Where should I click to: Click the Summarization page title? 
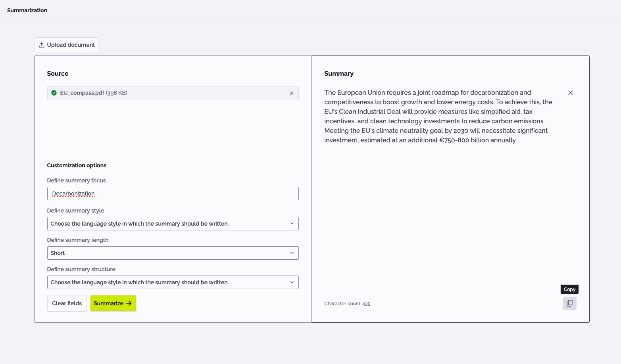tap(27, 10)
